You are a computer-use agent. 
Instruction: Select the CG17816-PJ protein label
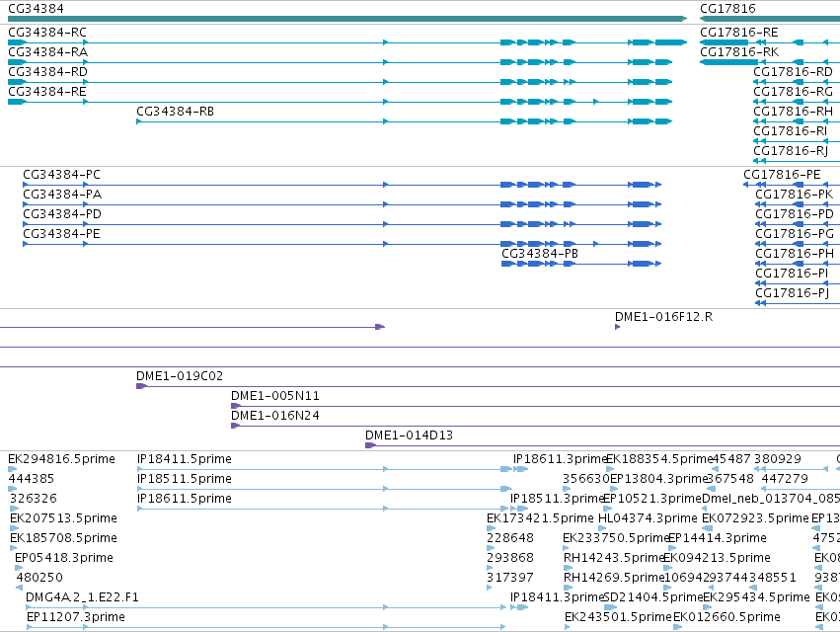click(x=793, y=293)
